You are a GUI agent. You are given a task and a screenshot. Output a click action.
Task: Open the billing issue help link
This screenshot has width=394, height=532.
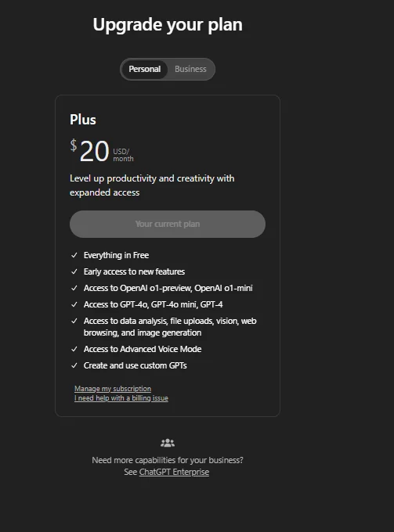[121, 398]
